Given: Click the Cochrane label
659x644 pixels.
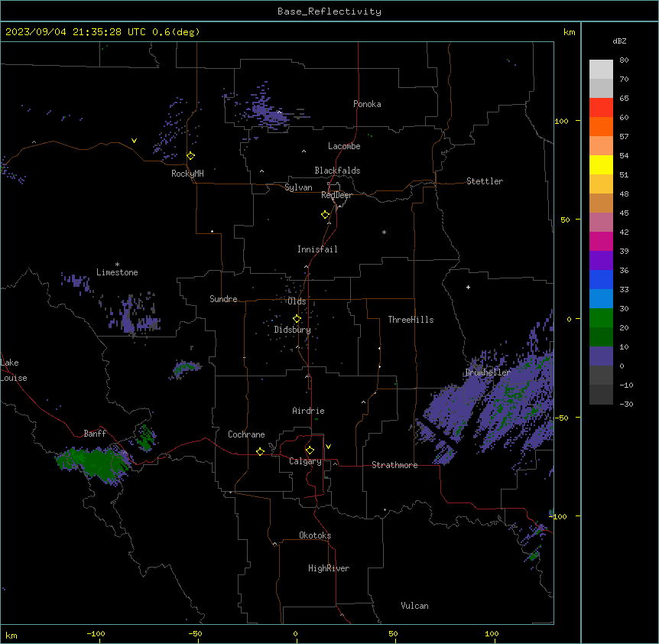Looking at the screenshot, I should point(246,434).
